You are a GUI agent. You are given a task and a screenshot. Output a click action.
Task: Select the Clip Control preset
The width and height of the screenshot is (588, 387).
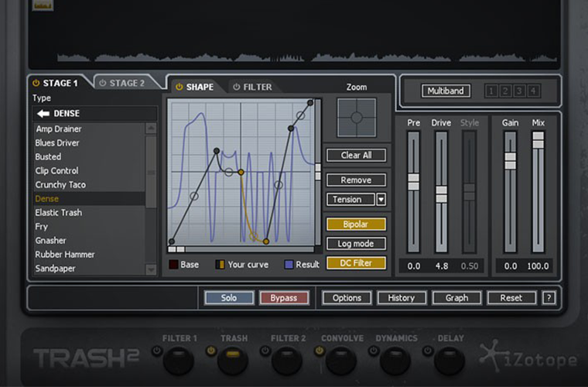89,170
